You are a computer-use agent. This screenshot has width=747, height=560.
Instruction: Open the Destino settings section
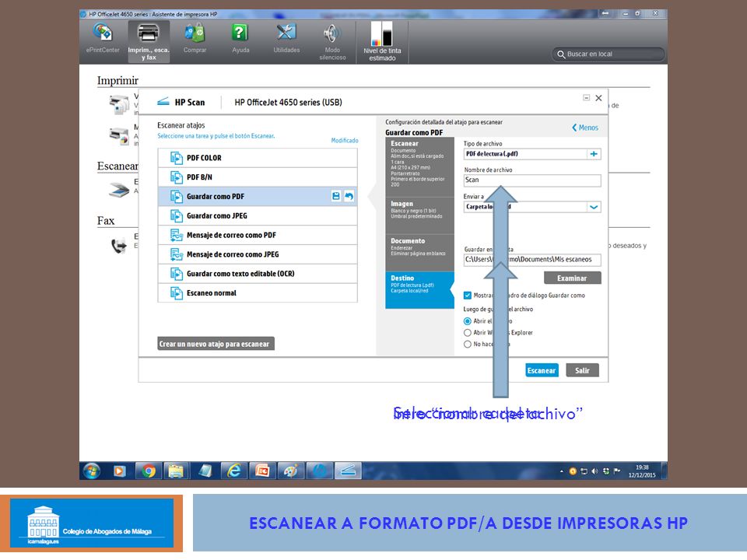pos(419,290)
